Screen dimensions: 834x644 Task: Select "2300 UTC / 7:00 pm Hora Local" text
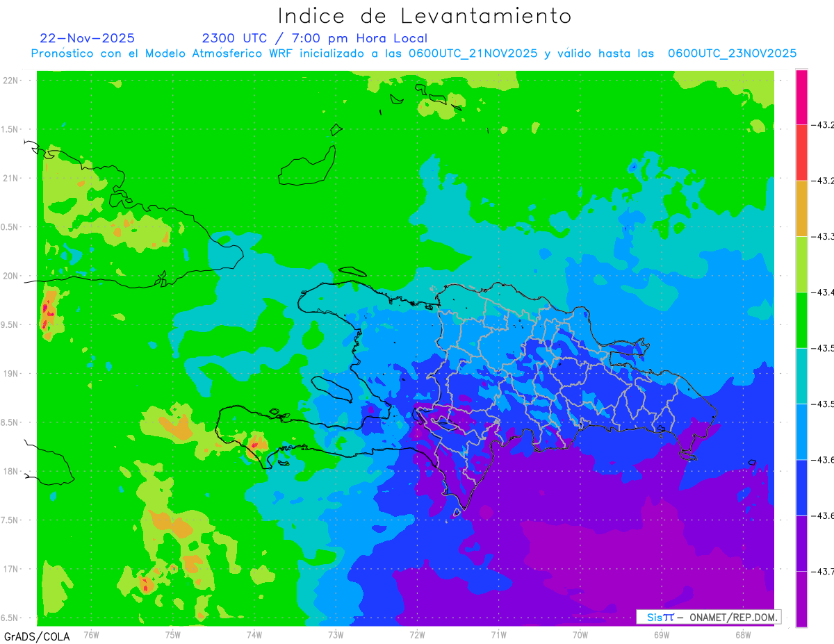pos(314,38)
